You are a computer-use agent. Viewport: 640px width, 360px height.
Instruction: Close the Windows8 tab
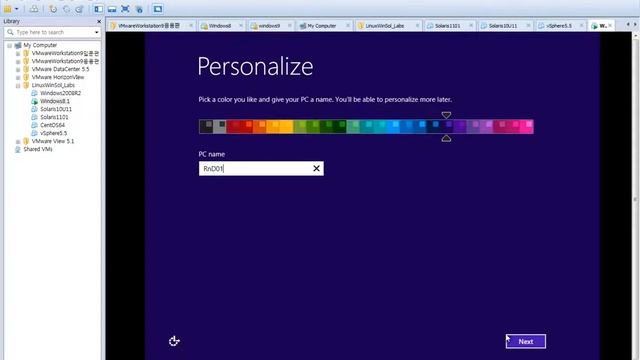[x=240, y=25]
